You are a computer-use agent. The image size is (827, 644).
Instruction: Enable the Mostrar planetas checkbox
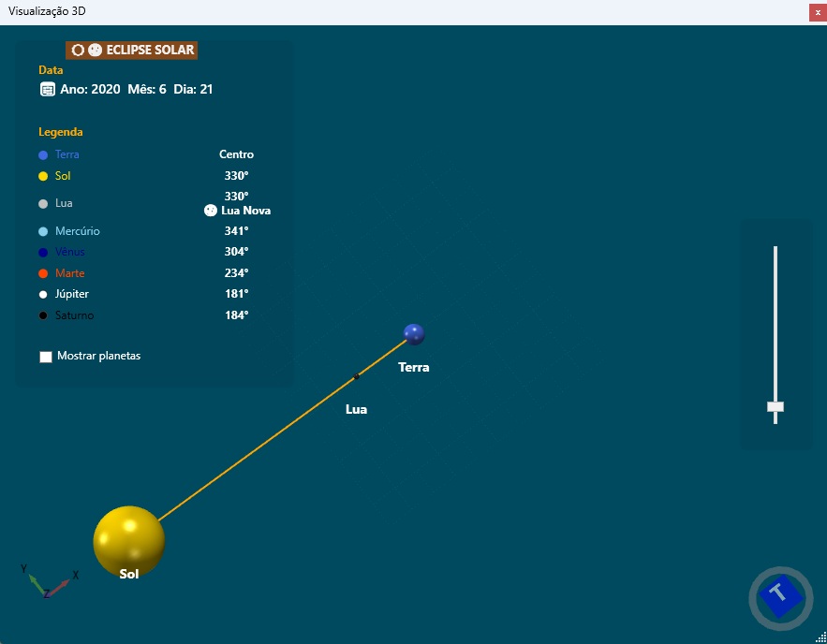(46, 357)
